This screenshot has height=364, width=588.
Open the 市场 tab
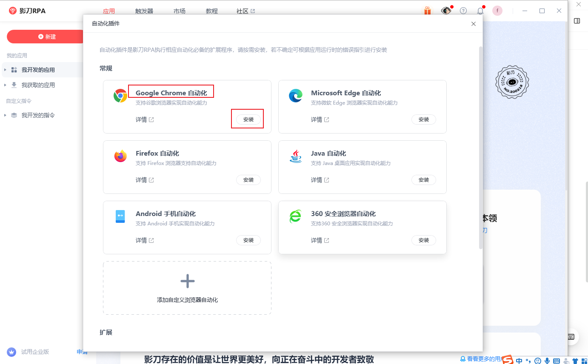click(180, 11)
